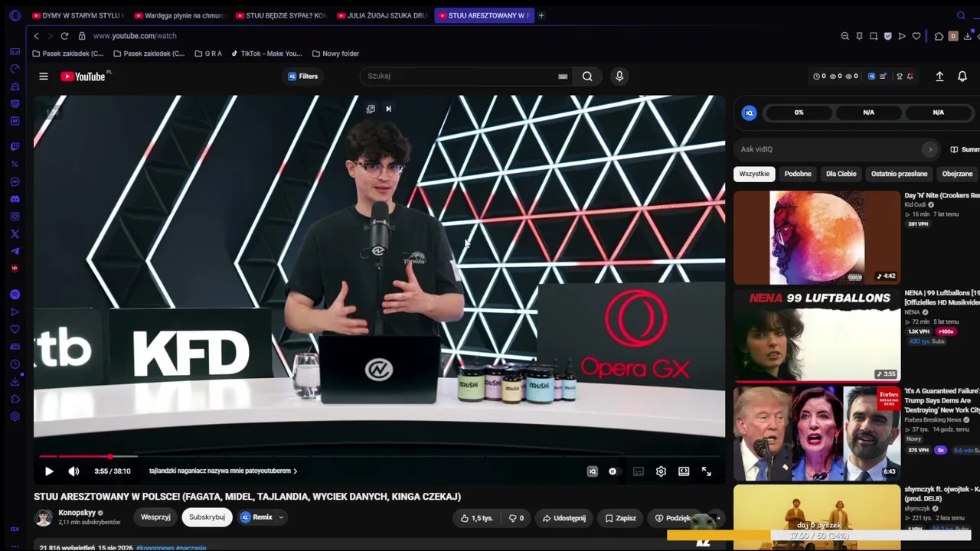The image size is (980, 551).
Task: Open the YouTube notifications bell
Action: click(x=962, y=77)
